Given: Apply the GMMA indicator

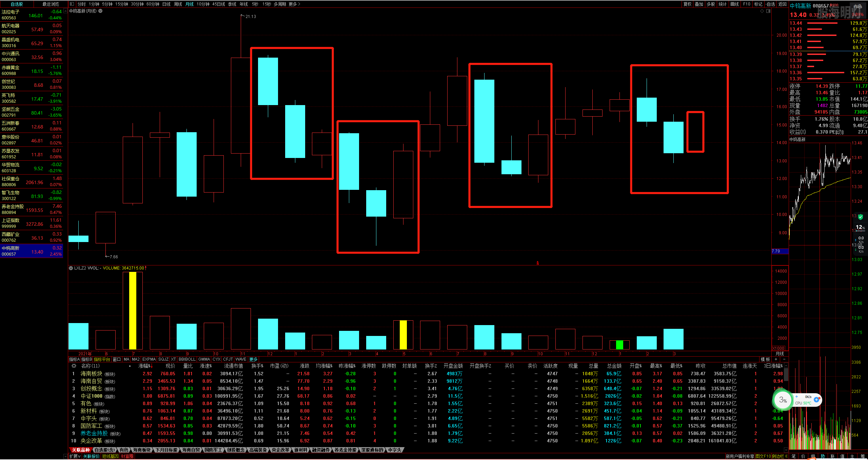Looking at the screenshot, I should click(x=204, y=359).
